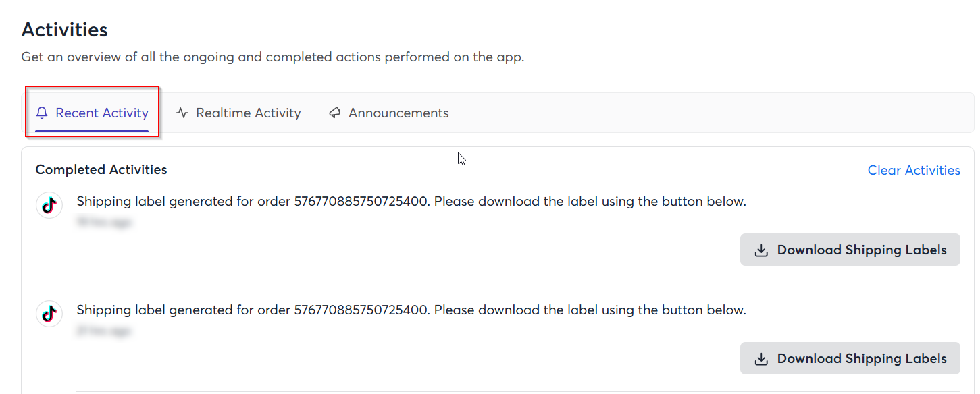Click the pulse icon beside Realtime Activity
The image size is (980, 394).
pos(182,113)
